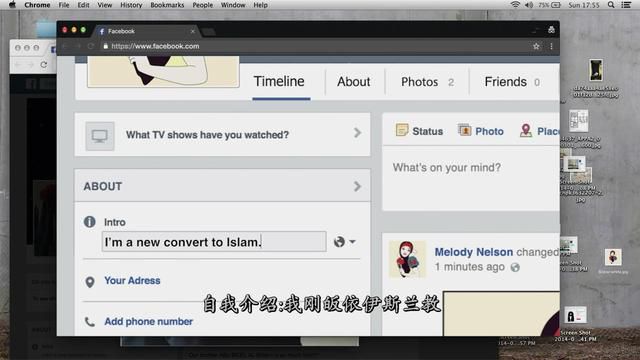Open the Intro privacy globe dropdown
The width and height of the screenshot is (640, 360).
[344, 242]
